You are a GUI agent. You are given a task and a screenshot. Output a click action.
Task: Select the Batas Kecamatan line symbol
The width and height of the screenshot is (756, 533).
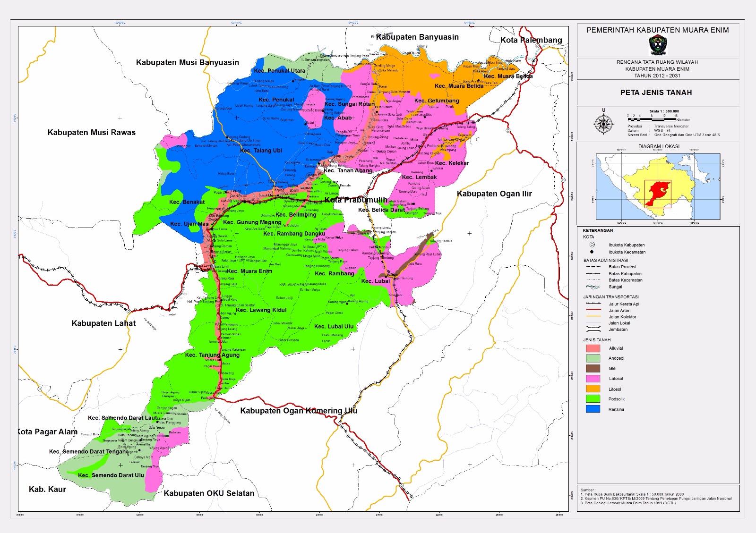593,280
